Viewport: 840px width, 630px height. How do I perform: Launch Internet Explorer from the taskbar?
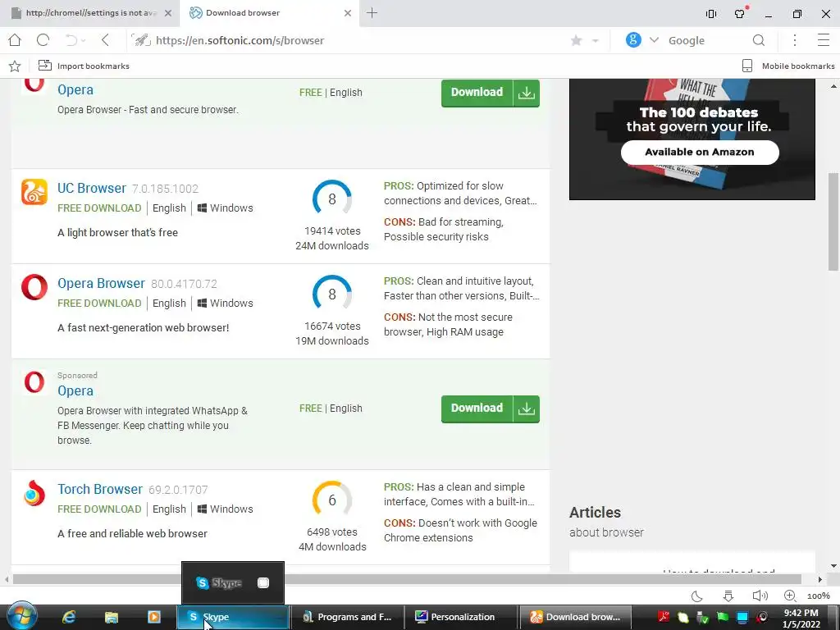(x=69, y=617)
